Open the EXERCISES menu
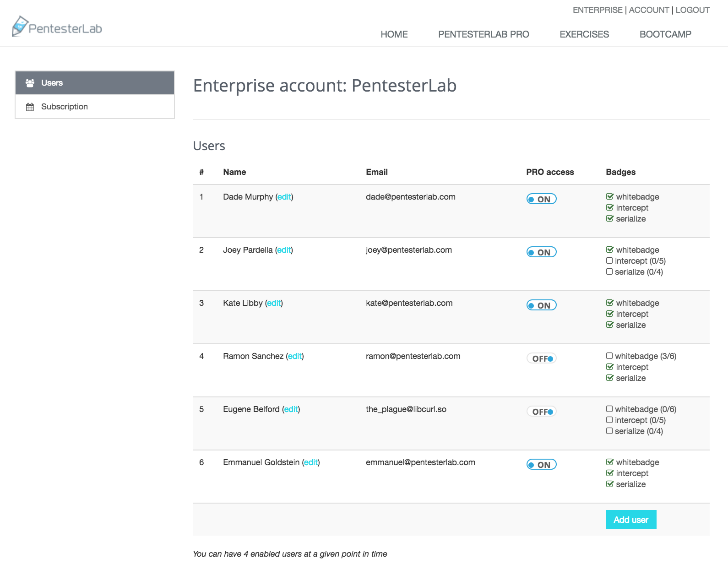Image resolution: width=728 pixels, height=564 pixels. [x=584, y=34]
